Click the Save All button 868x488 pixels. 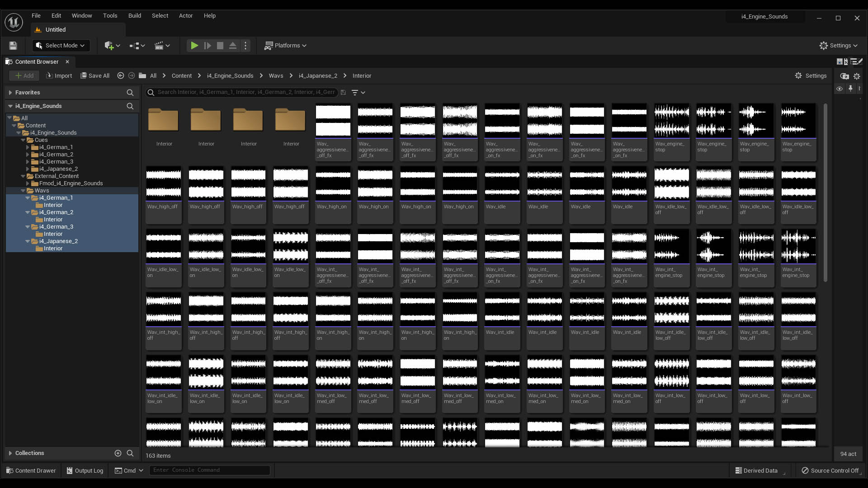point(95,76)
